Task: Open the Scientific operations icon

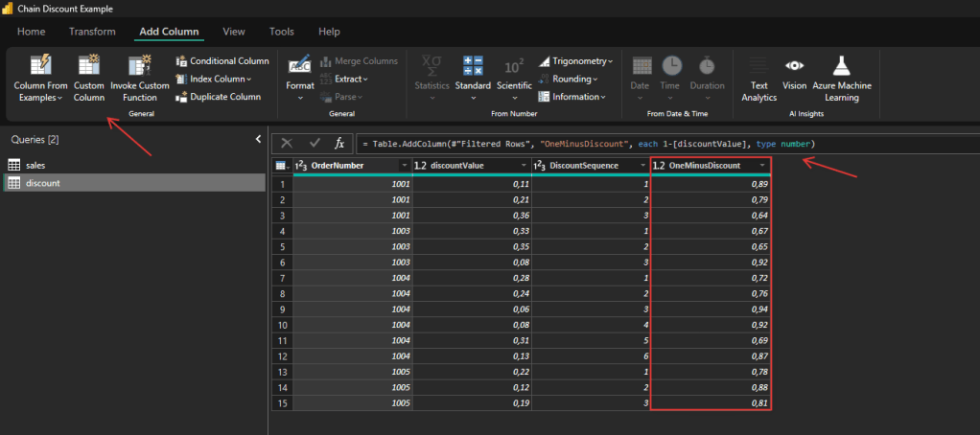Action: pos(514,65)
